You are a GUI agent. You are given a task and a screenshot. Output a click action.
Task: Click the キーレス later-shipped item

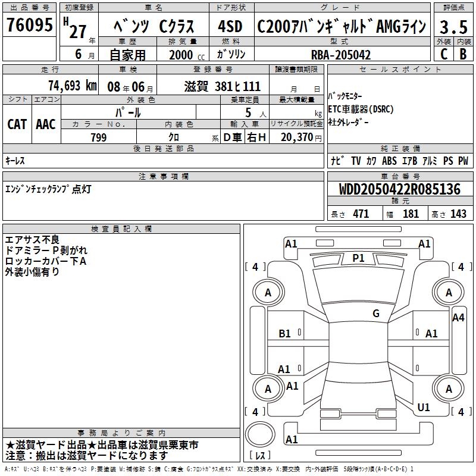point(15,161)
